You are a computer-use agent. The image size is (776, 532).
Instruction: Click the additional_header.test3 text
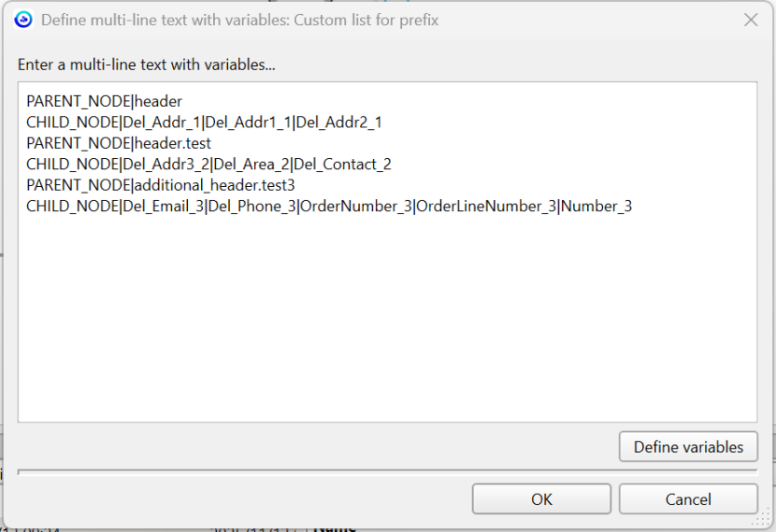[214, 185]
